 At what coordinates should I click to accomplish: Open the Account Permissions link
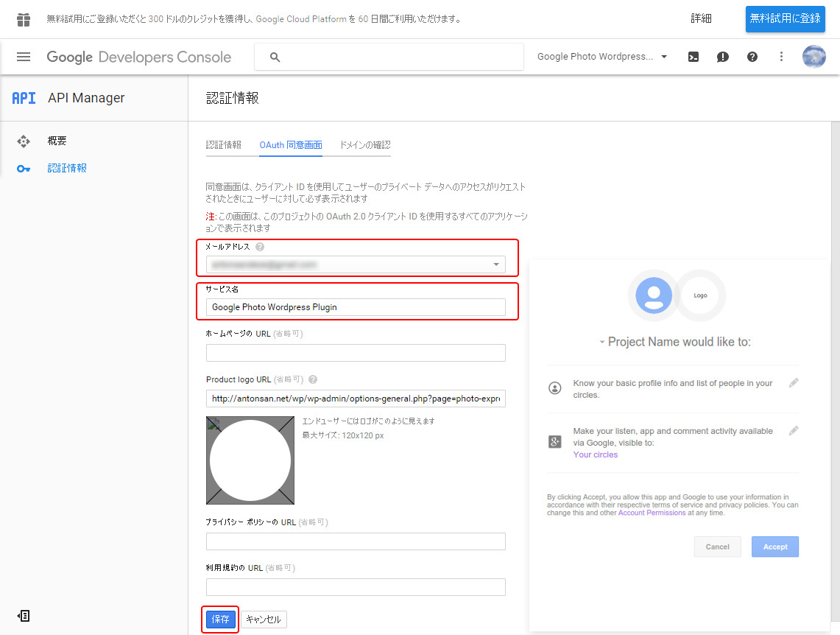click(x=652, y=513)
